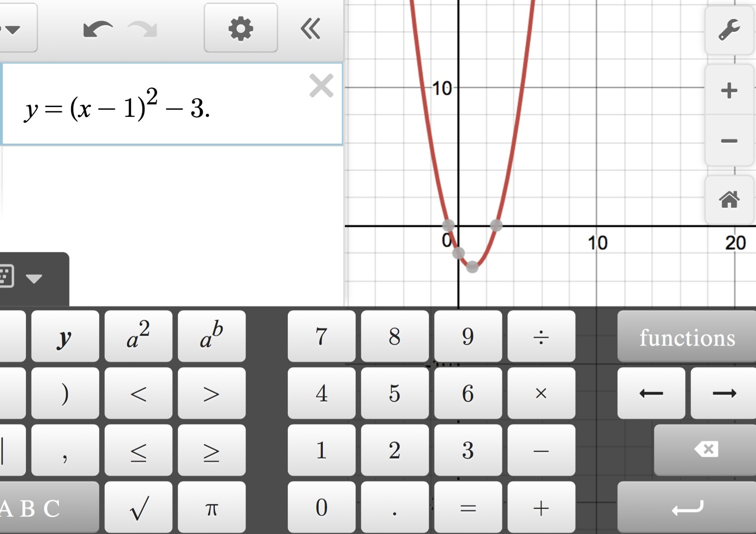Tap the a squared key

139,336
